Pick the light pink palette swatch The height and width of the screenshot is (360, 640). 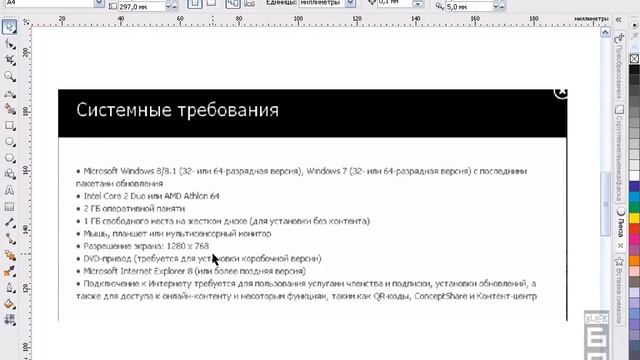(x=634, y=271)
